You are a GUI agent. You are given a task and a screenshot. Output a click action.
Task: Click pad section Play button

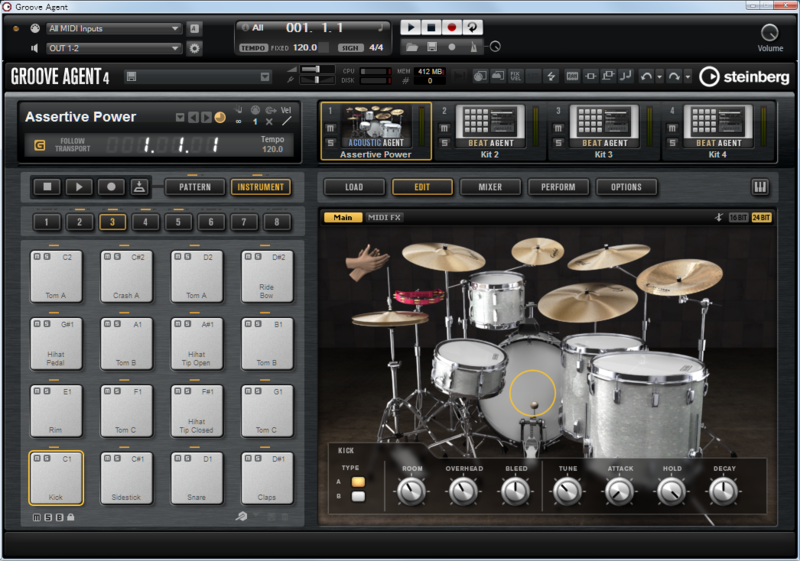[79, 187]
